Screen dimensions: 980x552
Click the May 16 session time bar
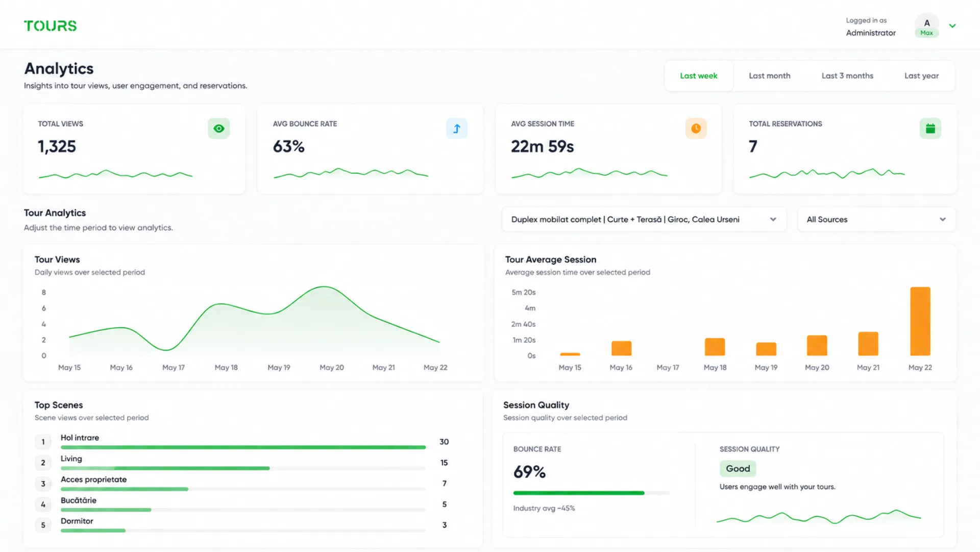(621, 348)
